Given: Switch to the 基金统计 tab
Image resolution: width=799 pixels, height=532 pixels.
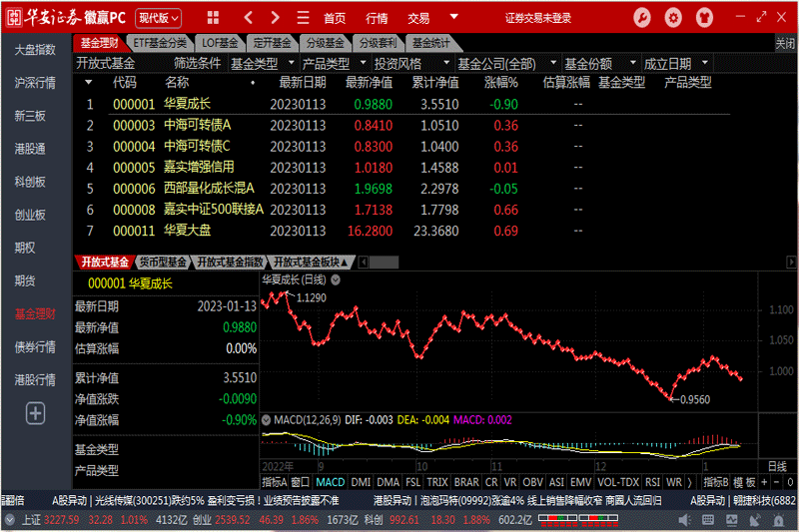Looking at the screenshot, I should (x=431, y=43).
